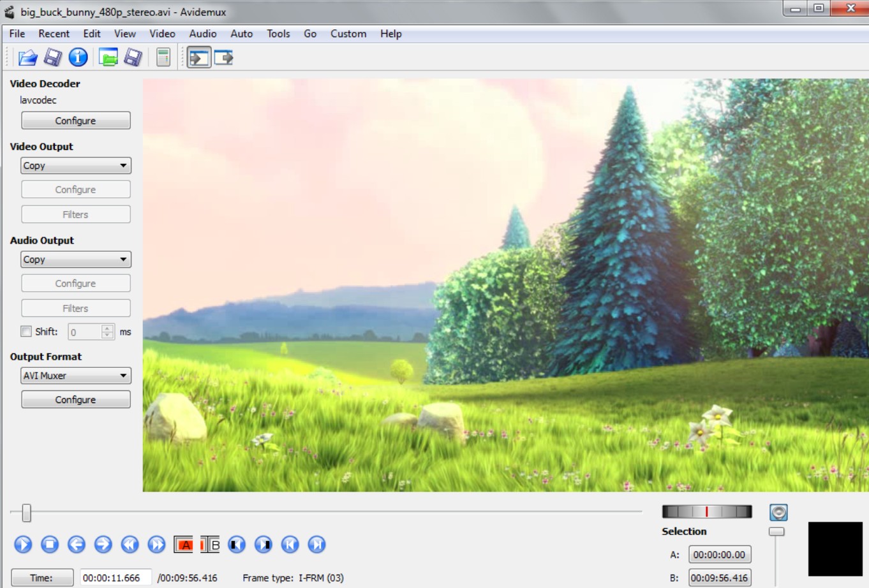Image resolution: width=869 pixels, height=588 pixels.
Task: Click the Load project script icon
Action: (x=108, y=58)
